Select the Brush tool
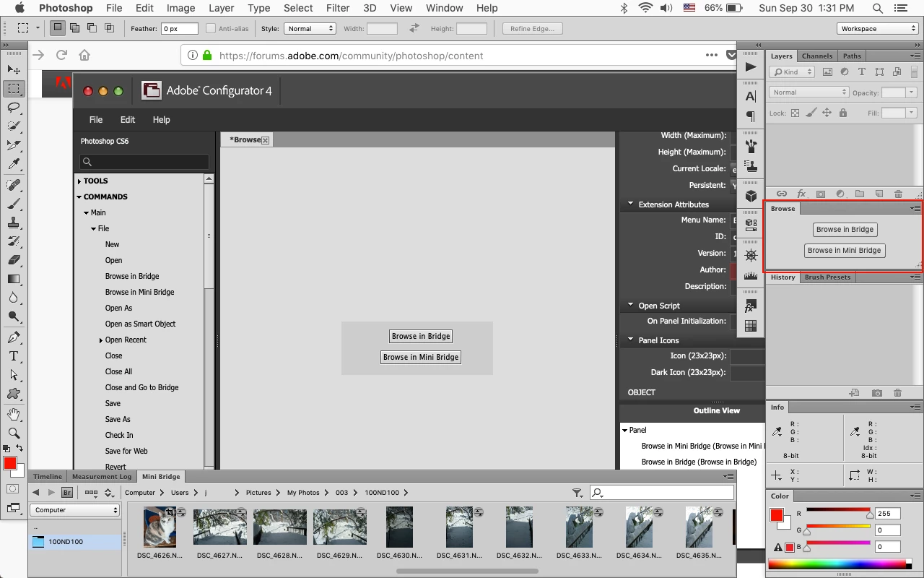The width and height of the screenshot is (924, 578). [14, 204]
